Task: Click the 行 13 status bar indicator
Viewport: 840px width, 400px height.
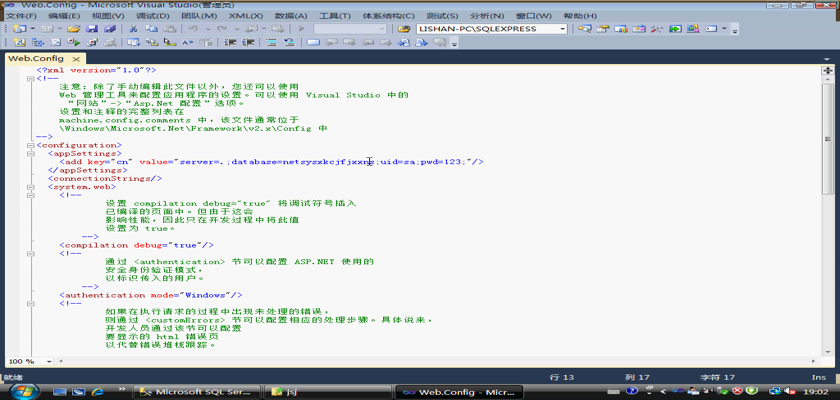Action: pos(562,378)
